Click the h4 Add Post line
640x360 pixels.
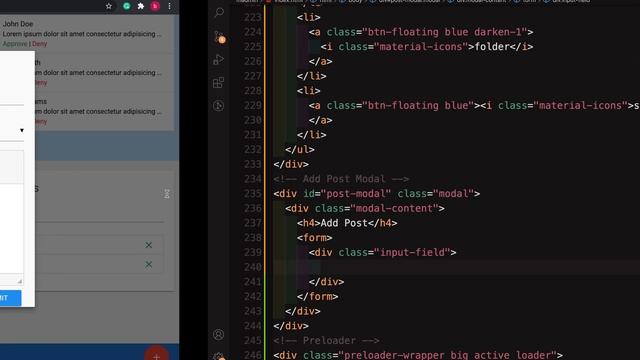coord(347,223)
